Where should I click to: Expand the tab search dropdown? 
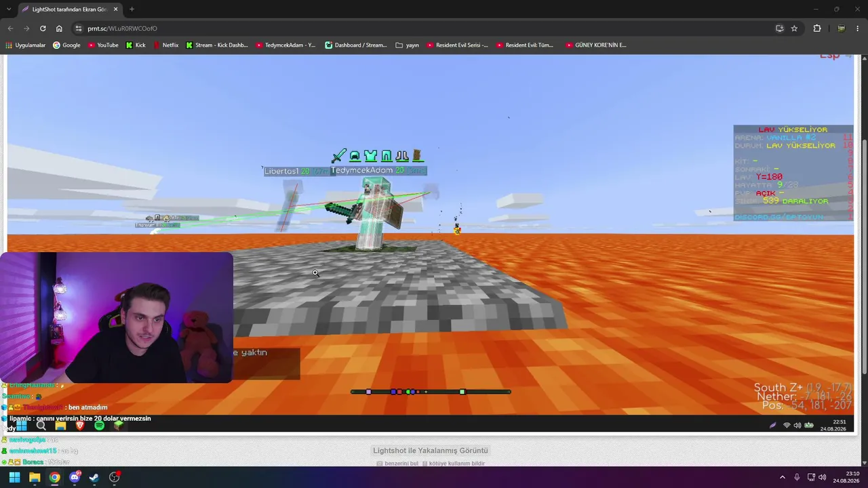[9, 9]
